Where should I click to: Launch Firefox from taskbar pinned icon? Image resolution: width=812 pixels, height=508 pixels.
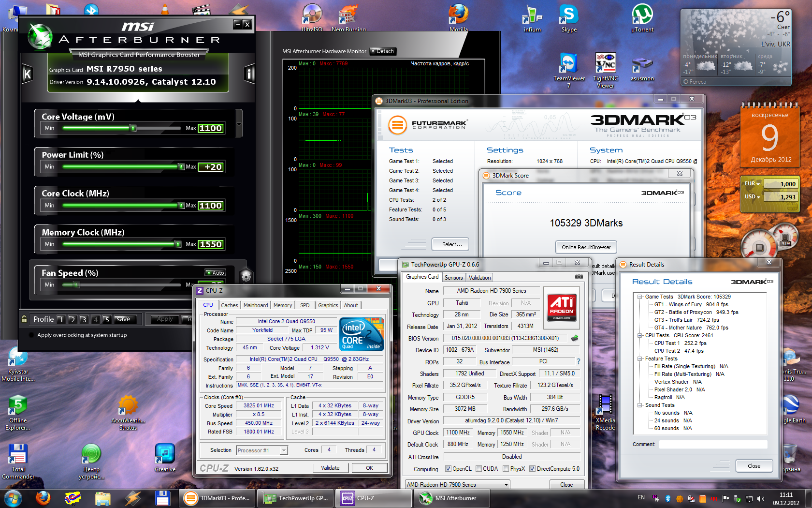43,498
